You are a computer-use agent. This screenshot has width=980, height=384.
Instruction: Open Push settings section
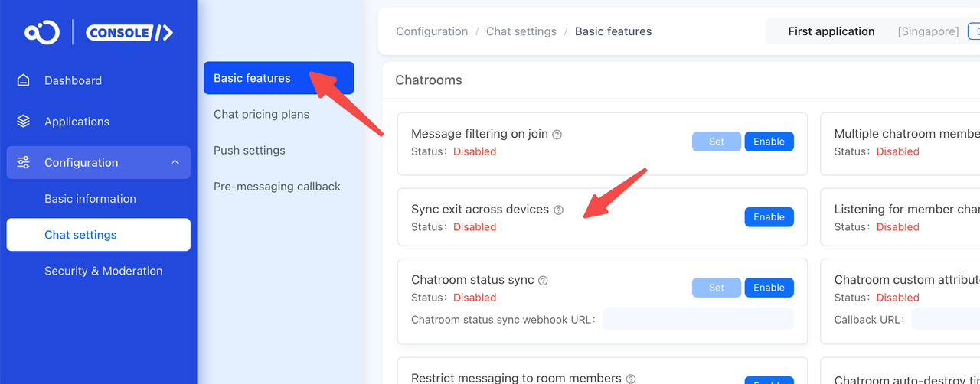tap(250, 150)
